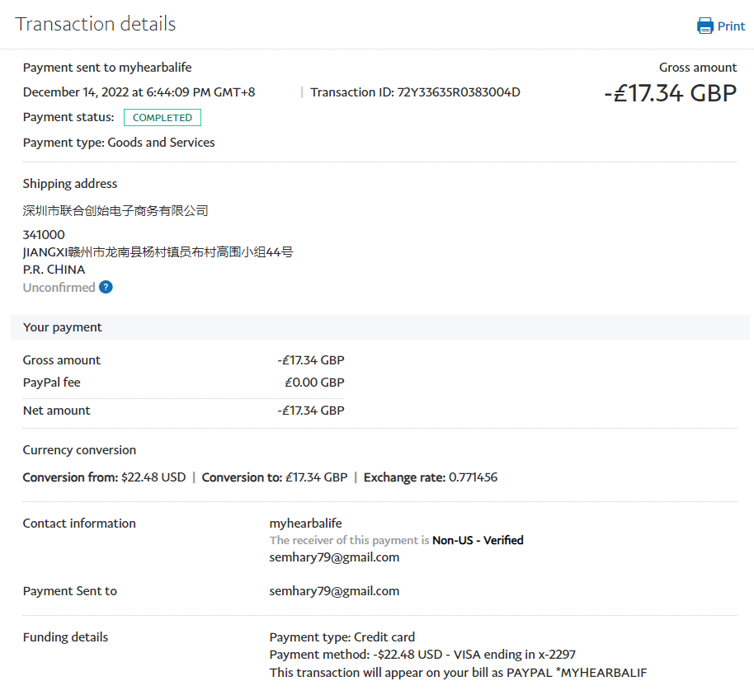Click the Unconfirmed address status text

coord(59,288)
